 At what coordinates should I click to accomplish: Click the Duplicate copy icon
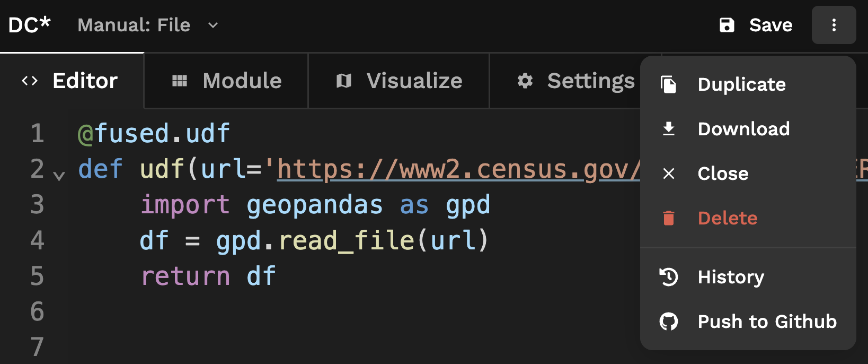pos(669,84)
